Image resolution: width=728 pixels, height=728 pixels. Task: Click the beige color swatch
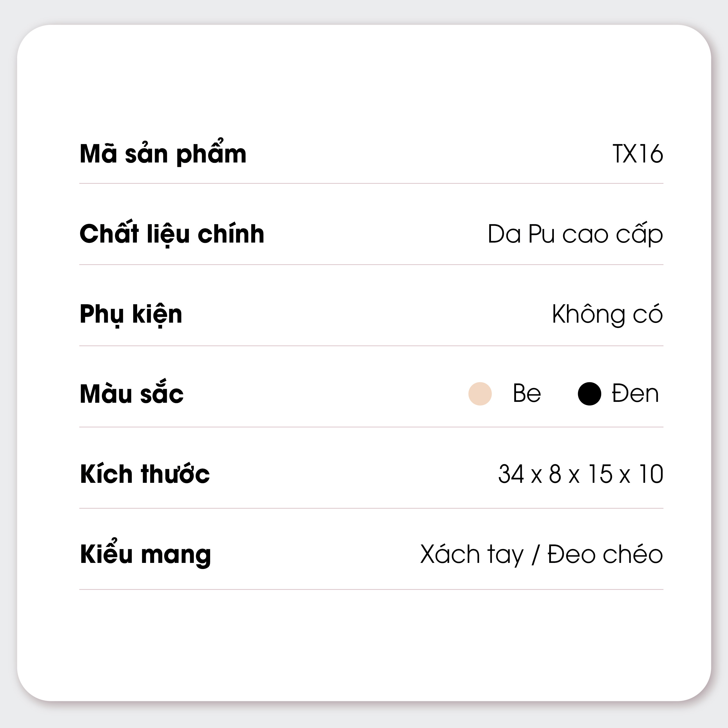480,394
